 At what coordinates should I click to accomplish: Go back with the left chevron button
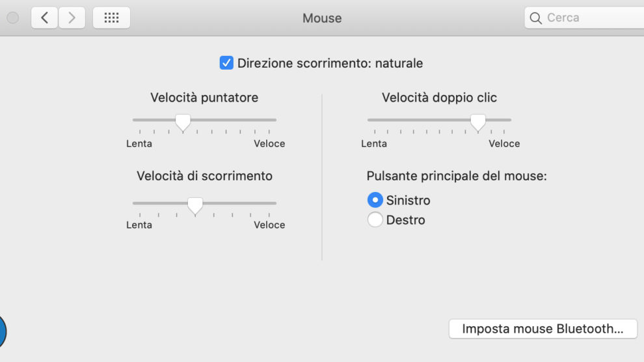click(x=44, y=18)
